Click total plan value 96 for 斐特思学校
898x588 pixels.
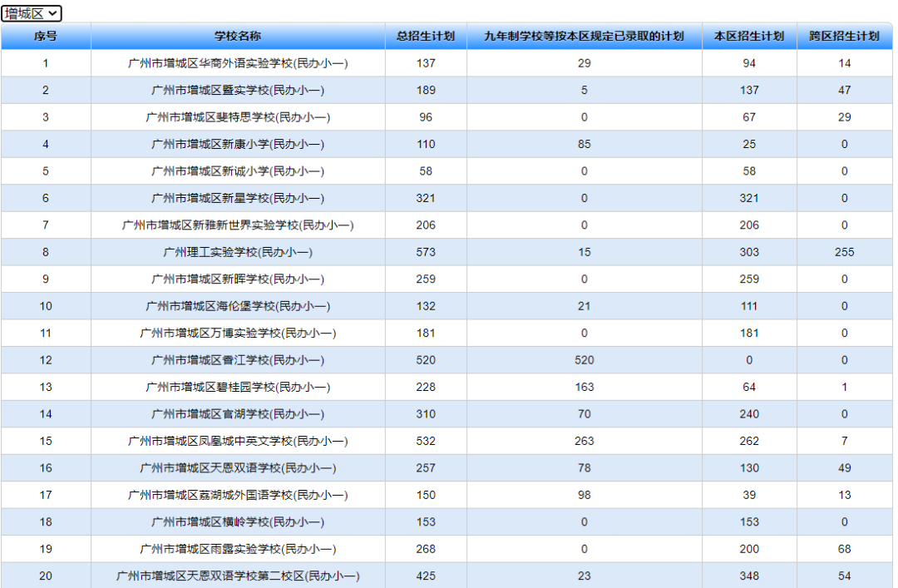426,117
